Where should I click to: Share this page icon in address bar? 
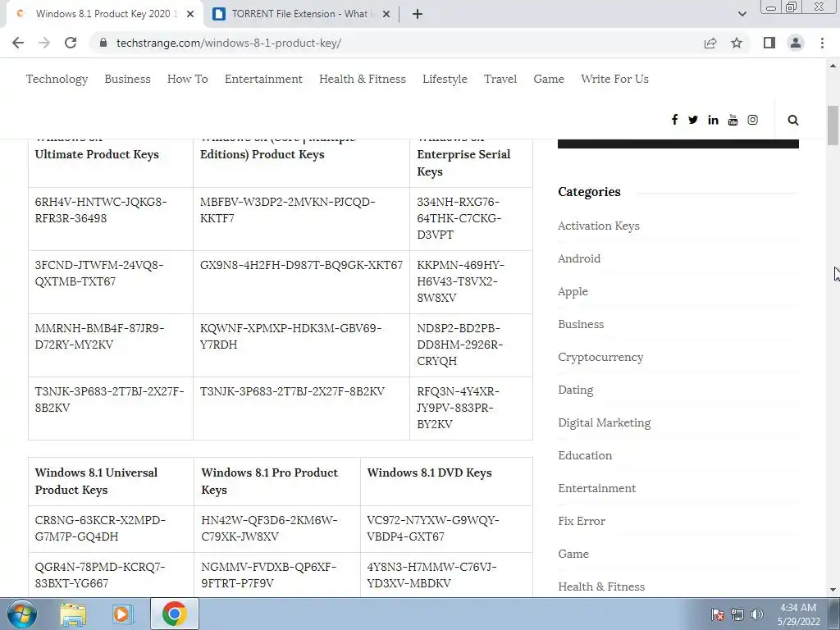click(x=710, y=43)
